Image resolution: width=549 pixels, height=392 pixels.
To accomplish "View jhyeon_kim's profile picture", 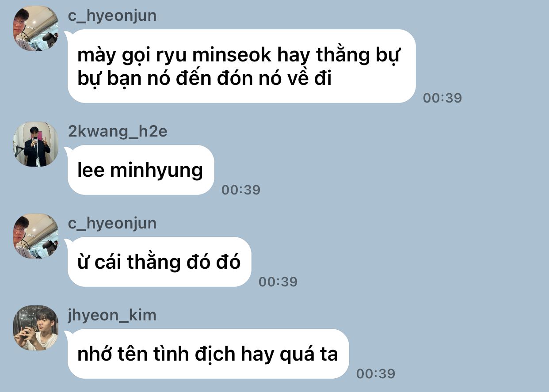I will click(36, 328).
